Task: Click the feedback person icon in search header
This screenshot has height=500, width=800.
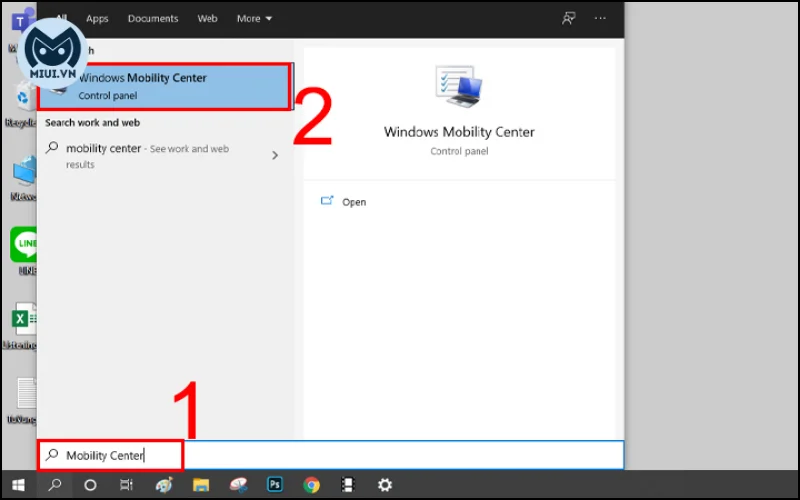Action: pos(568,18)
